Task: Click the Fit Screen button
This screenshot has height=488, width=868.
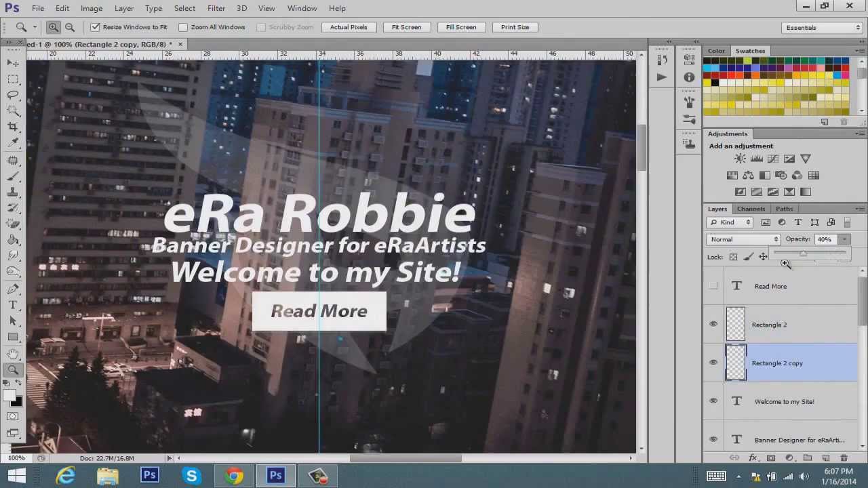Action: (x=406, y=27)
